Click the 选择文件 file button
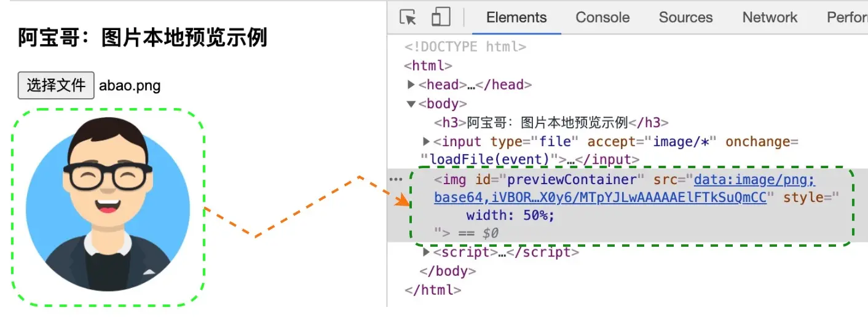This screenshot has width=868, height=318. pyautogui.click(x=56, y=85)
